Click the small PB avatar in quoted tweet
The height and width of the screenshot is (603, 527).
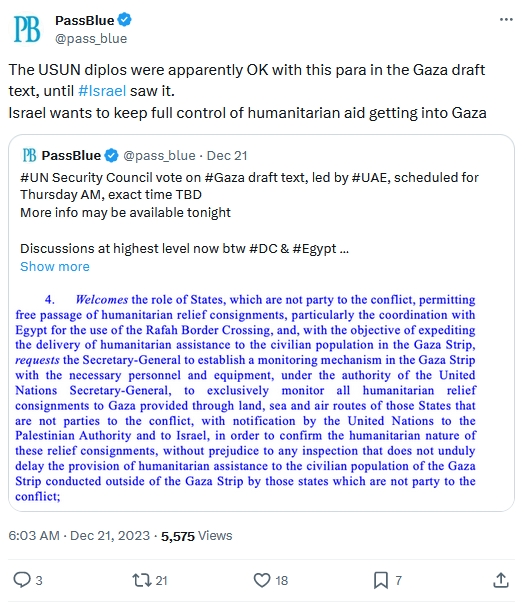pyautogui.click(x=29, y=155)
